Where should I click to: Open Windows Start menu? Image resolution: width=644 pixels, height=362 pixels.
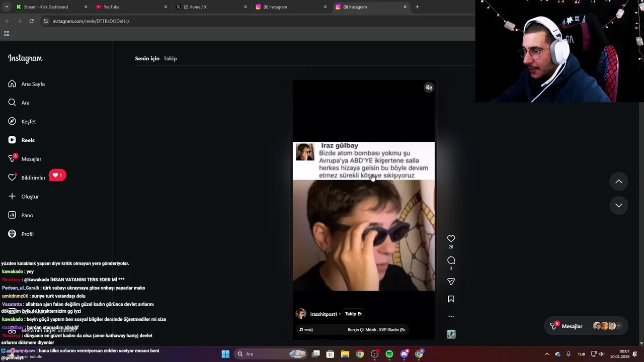point(225,354)
